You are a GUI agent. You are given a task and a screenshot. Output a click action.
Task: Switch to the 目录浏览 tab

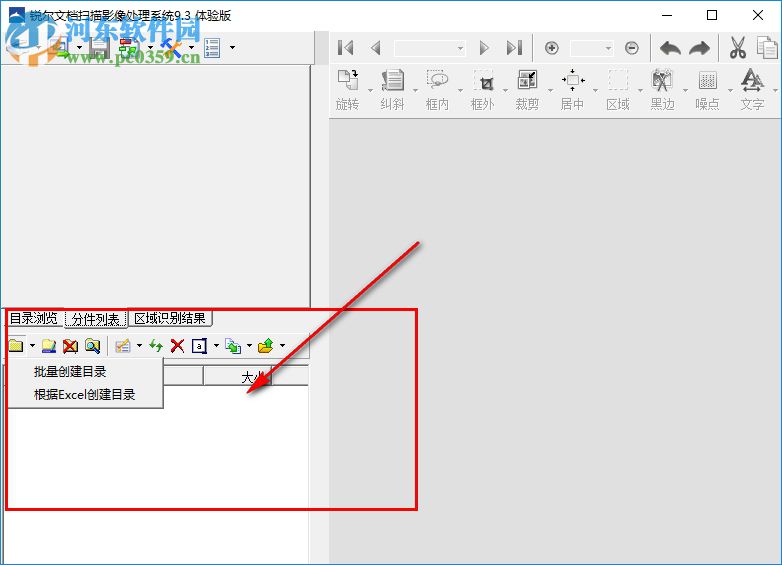pos(34,318)
